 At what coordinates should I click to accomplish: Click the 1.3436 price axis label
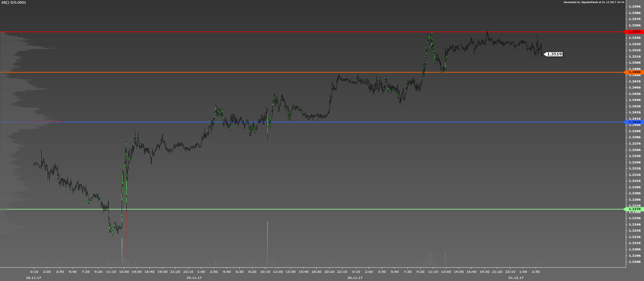click(x=635, y=106)
